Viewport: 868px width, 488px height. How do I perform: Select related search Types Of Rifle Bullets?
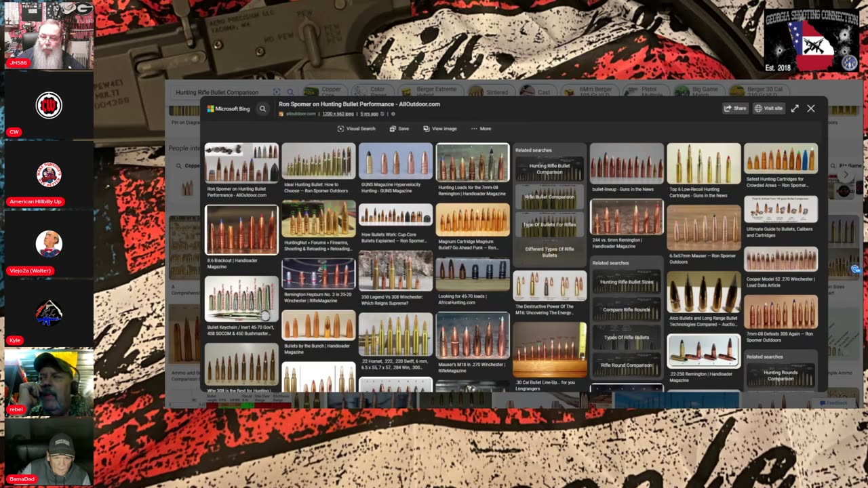click(x=627, y=337)
